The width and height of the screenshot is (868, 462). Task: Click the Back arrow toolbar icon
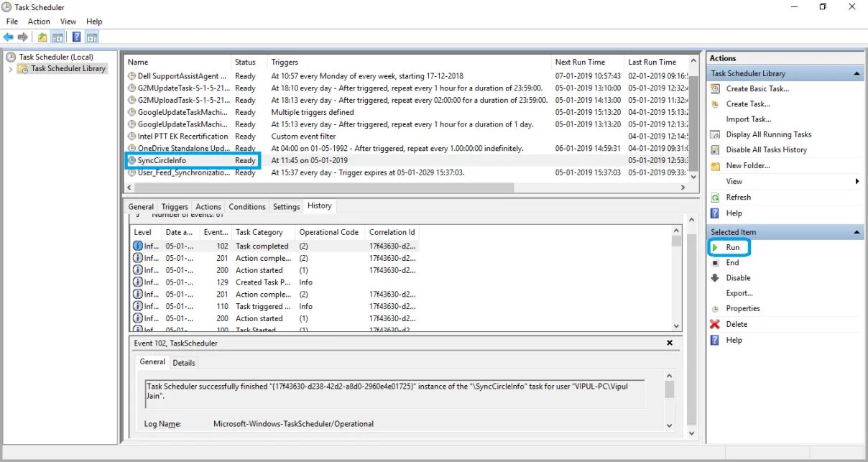click(x=8, y=37)
